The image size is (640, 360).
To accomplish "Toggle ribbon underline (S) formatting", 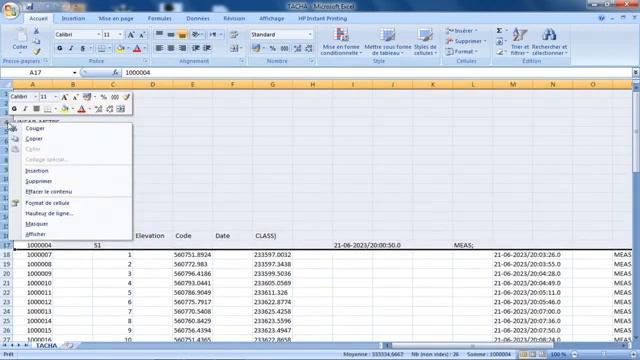I will pos(83,49).
